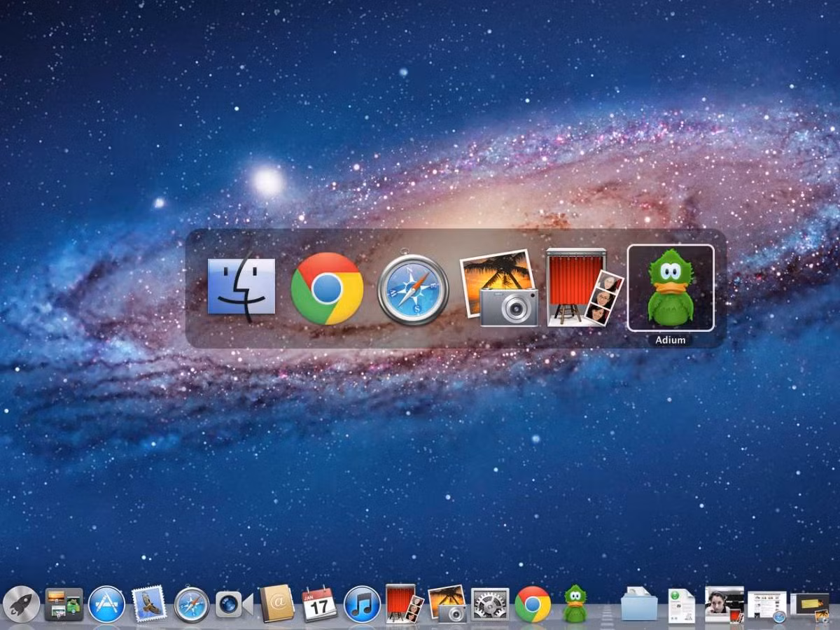Open Mail from the Dock
Screen dimensions: 840x630
coord(149,603)
